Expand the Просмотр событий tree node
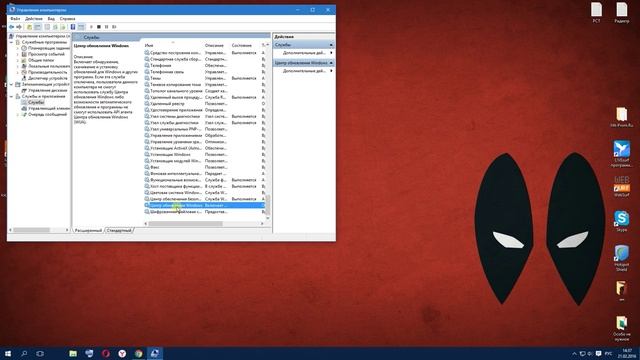 pyautogui.click(x=18, y=54)
